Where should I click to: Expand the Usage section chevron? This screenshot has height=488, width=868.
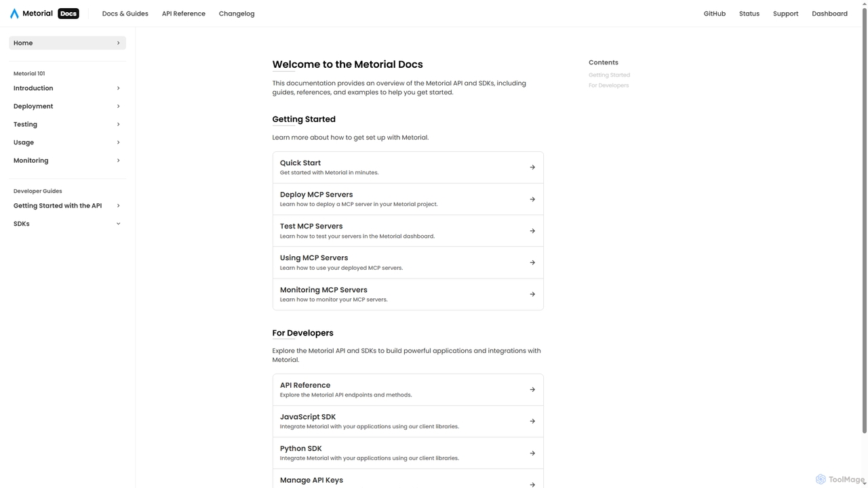click(x=118, y=142)
